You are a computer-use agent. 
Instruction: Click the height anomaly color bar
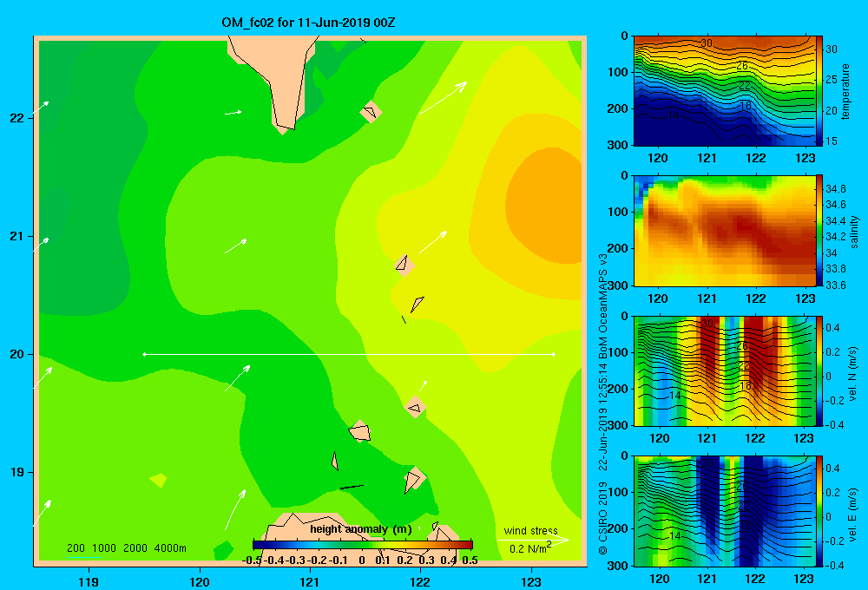[x=363, y=545]
